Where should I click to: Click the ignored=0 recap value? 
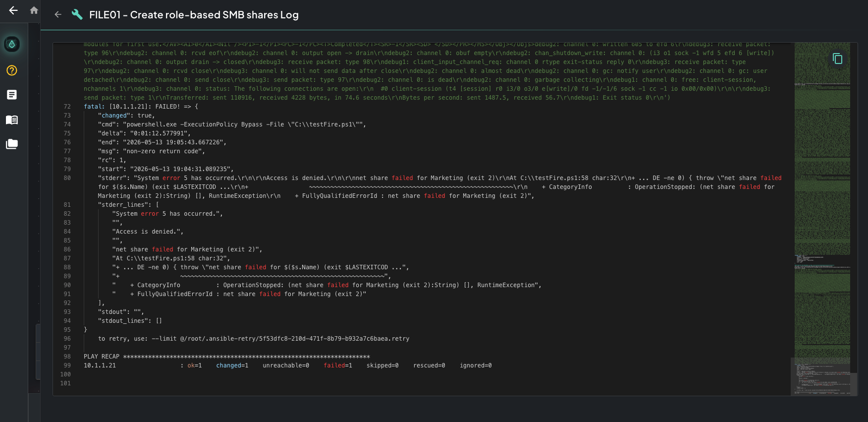(476, 365)
